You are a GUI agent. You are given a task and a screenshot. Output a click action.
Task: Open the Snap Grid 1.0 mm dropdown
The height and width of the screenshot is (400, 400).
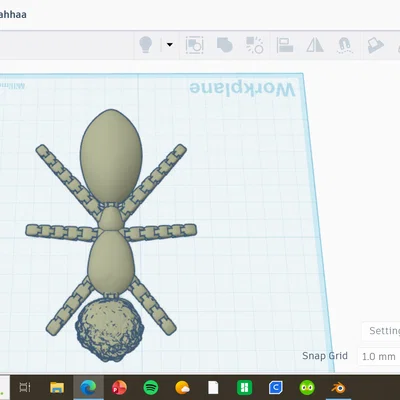379,356
